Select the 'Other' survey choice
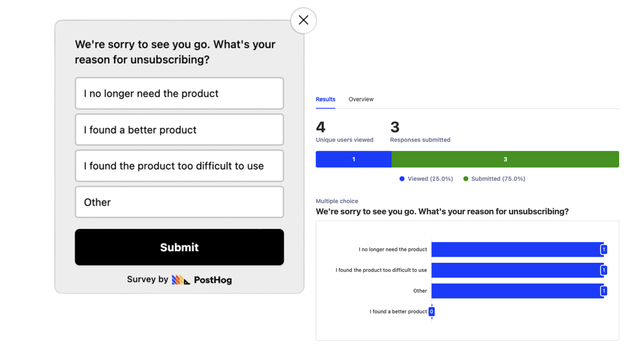Image resolution: width=644 pixels, height=362 pixels. click(x=179, y=202)
